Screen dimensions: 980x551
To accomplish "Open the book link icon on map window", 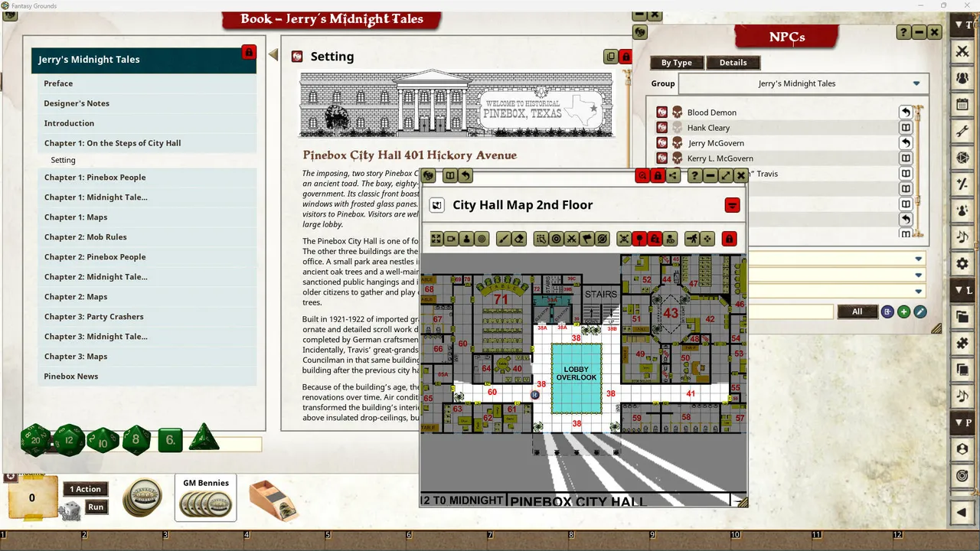I will (450, 176).
